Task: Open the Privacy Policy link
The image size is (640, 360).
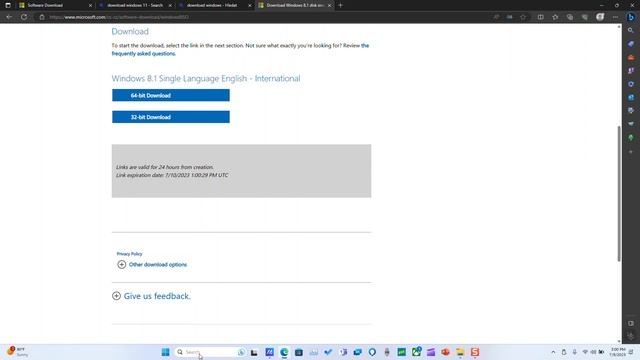Action: (129, 254)
